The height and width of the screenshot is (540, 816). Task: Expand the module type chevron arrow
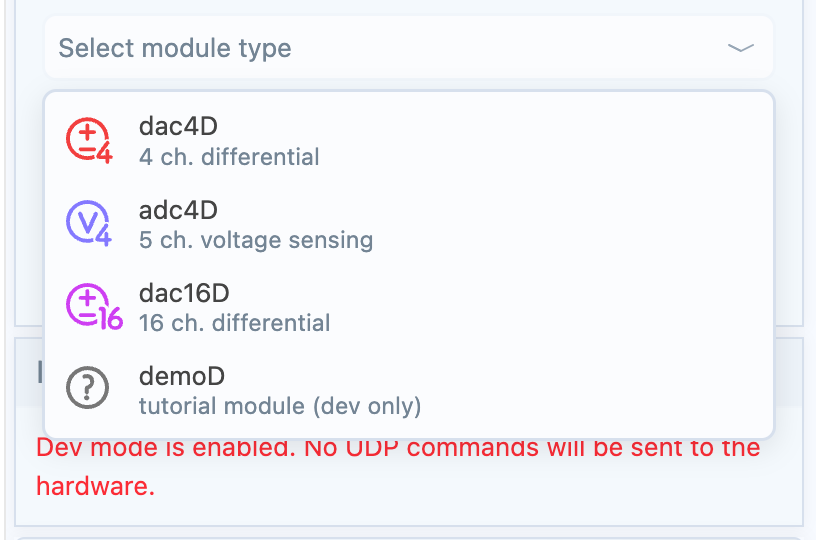point(741,48)
